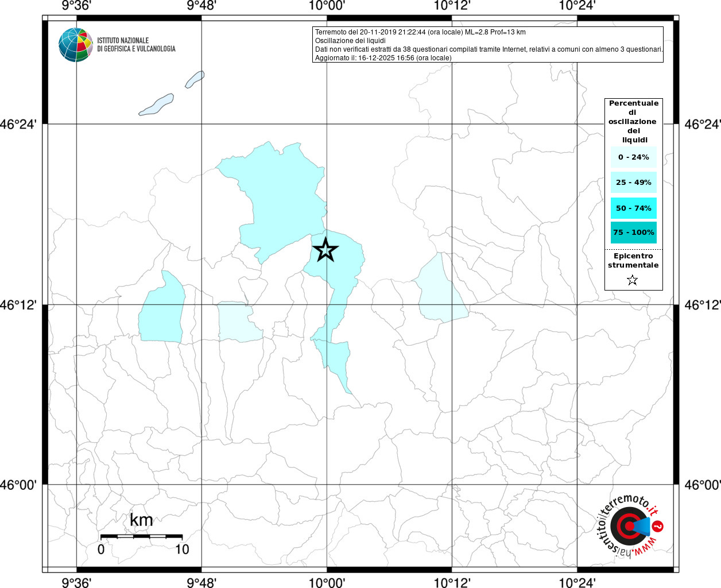Click the left axis label 46°24'

(x=18, y=124)
